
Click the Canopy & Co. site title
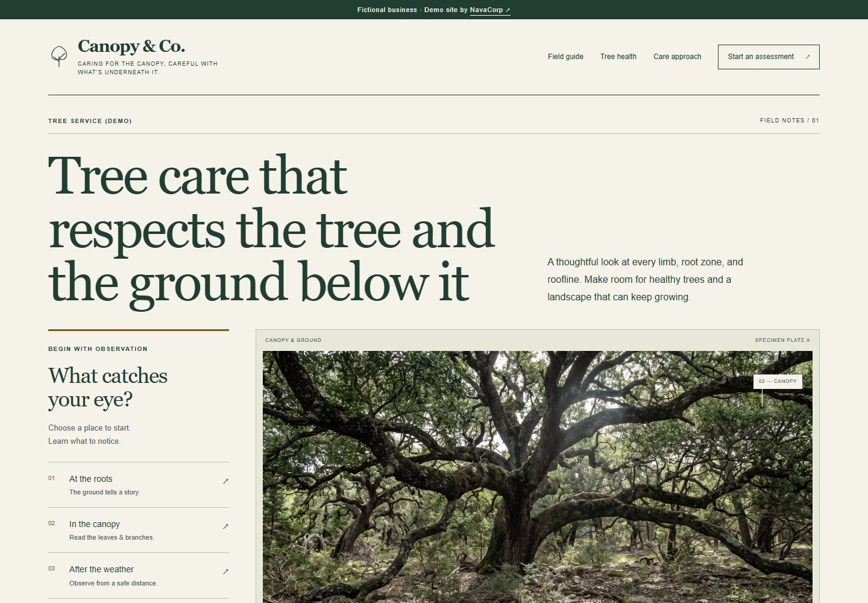coord(131,46)
